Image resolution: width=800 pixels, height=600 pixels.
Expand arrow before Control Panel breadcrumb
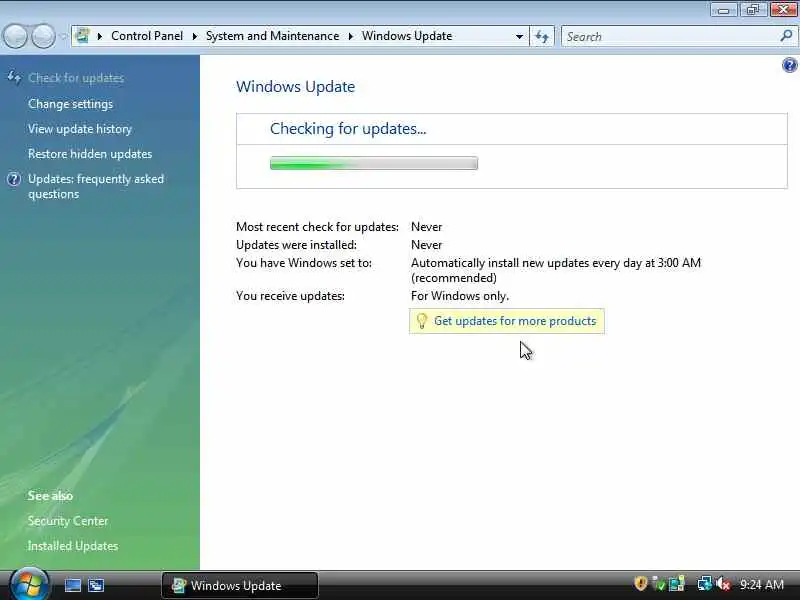point(99,36)
